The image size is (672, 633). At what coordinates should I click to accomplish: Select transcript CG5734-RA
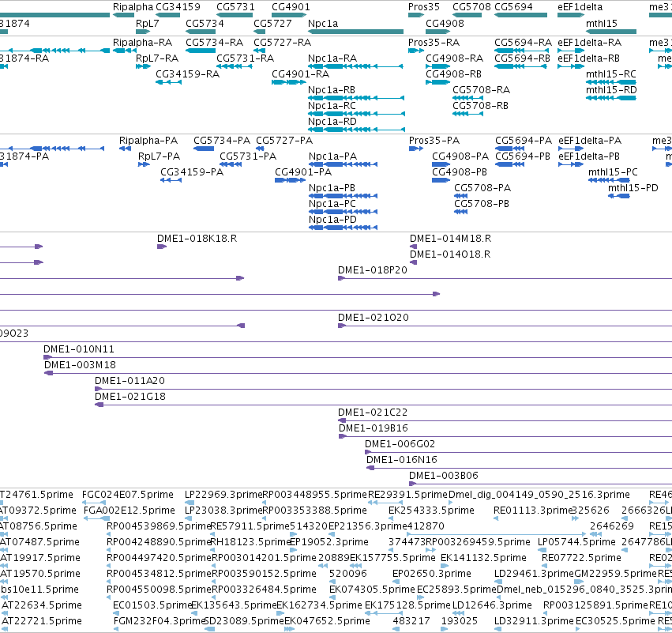214,43
